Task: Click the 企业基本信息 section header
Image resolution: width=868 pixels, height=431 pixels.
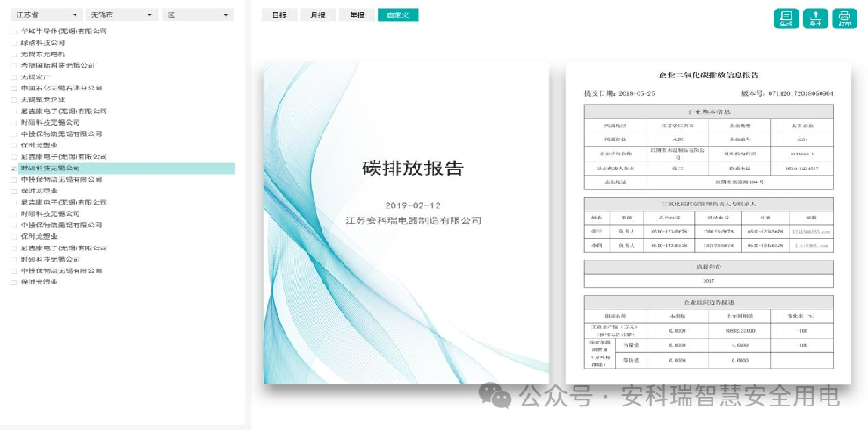Action: tap(709, 111)
